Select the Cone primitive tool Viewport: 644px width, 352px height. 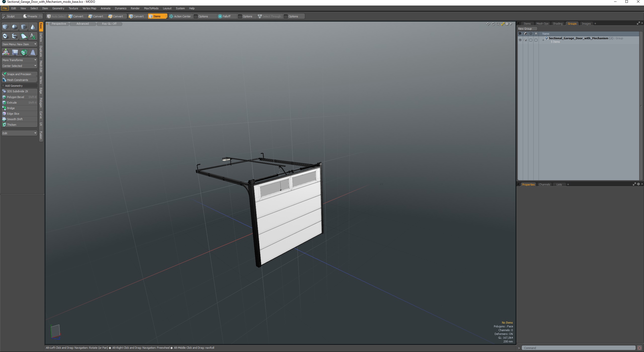pos(33,27)
